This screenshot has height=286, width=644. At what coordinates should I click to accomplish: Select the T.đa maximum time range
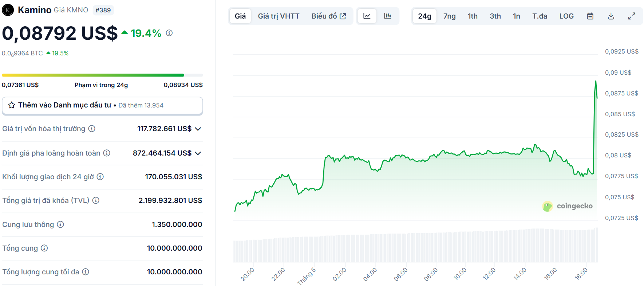pos(540,16)
